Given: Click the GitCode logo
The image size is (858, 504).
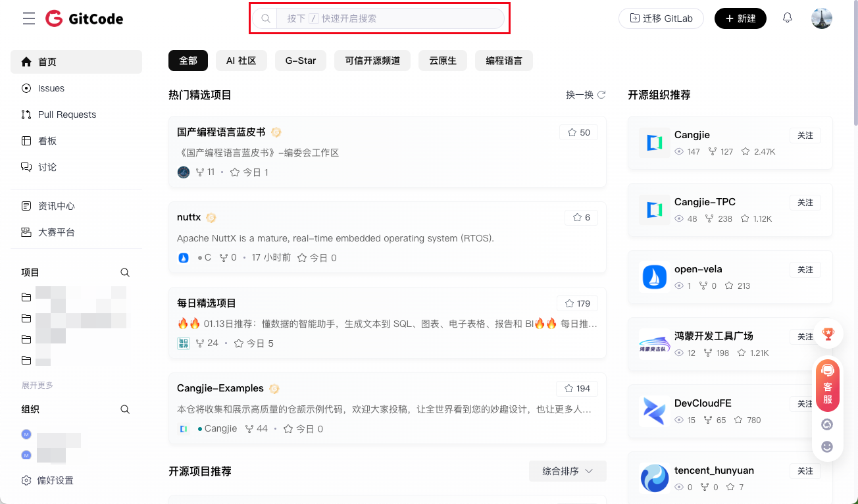Looking at the screenshot, I should [84, 18].
